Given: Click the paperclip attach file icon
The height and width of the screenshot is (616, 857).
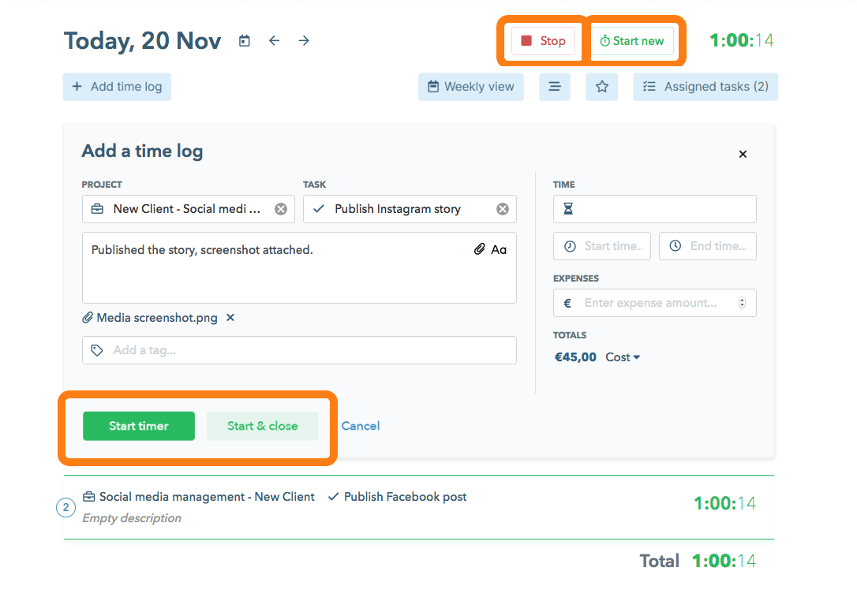Looking at the screenshot, I should pyautogui.click(x=479, y=249).
